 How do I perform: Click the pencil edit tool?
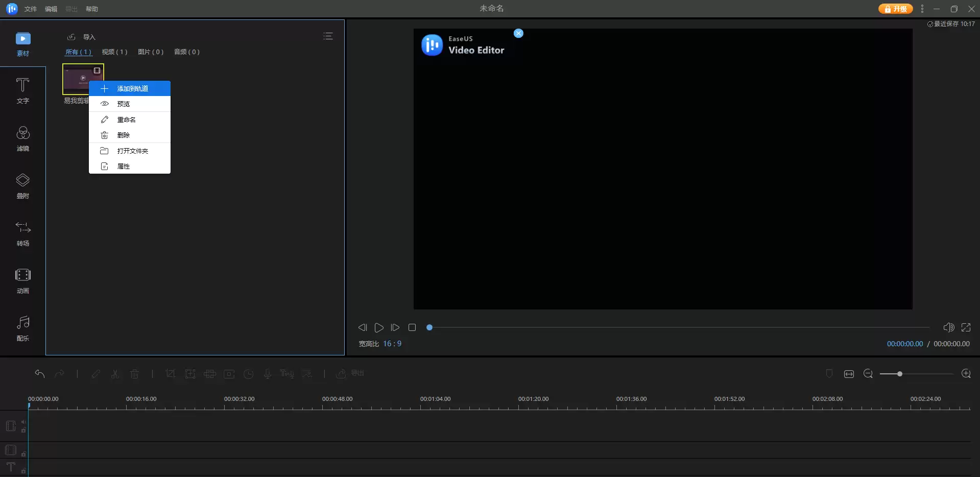pyautogui.click(x=95, y=374)
